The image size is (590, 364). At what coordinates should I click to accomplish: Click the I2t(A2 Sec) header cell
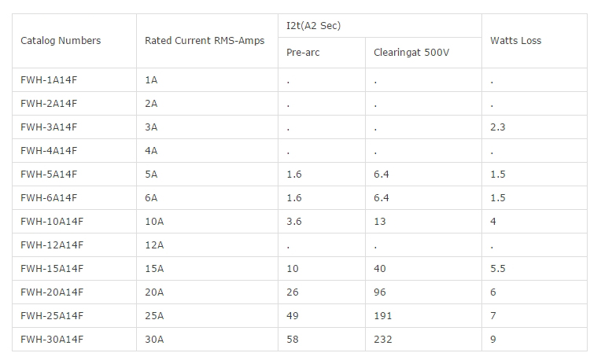(313, 26)
